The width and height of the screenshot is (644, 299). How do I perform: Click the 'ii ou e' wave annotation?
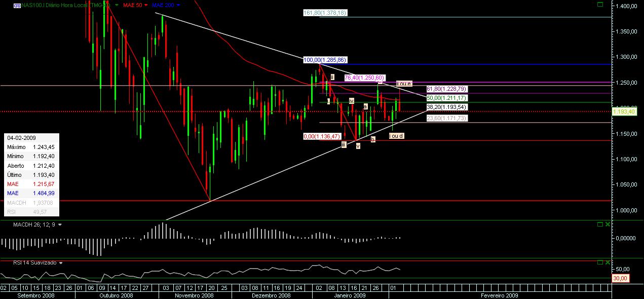click(x=404, y=83)
